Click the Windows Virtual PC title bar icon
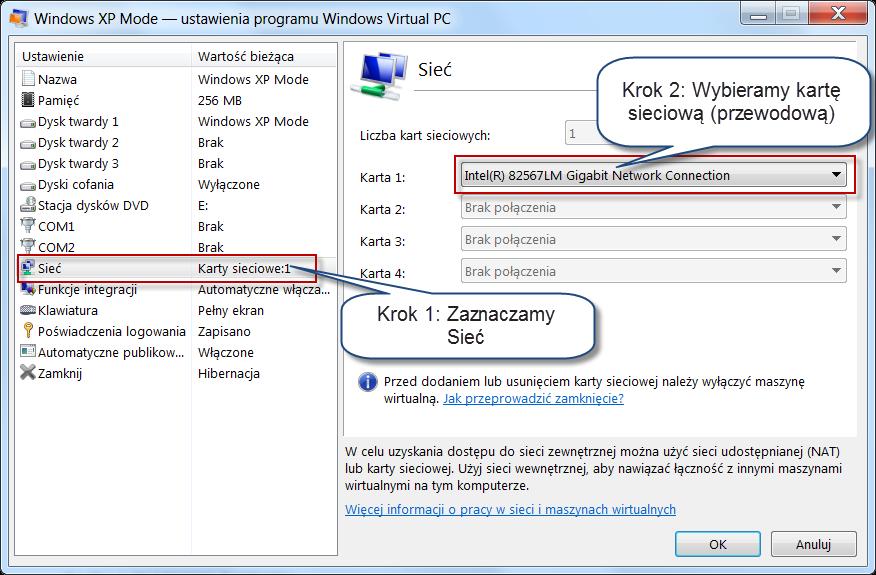The width and height of the screenshot is (876, 575). [18, 17]
